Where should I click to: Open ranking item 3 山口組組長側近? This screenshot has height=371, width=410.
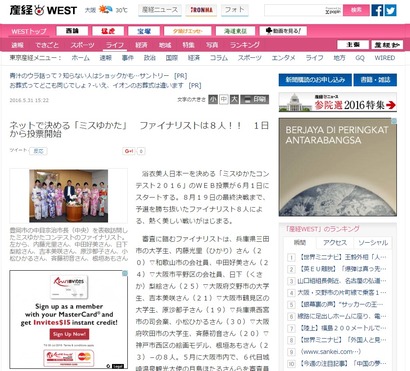point(342,281)
